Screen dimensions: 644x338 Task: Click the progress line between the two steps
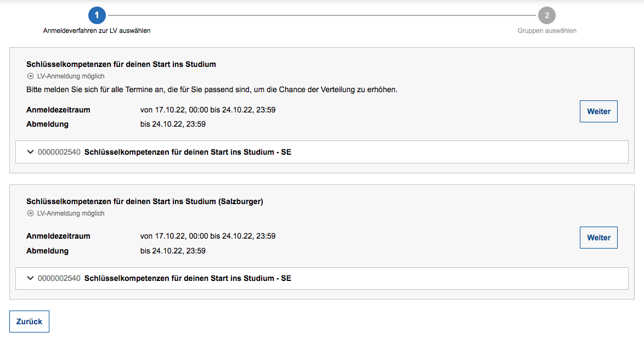(x=321, y=15)
